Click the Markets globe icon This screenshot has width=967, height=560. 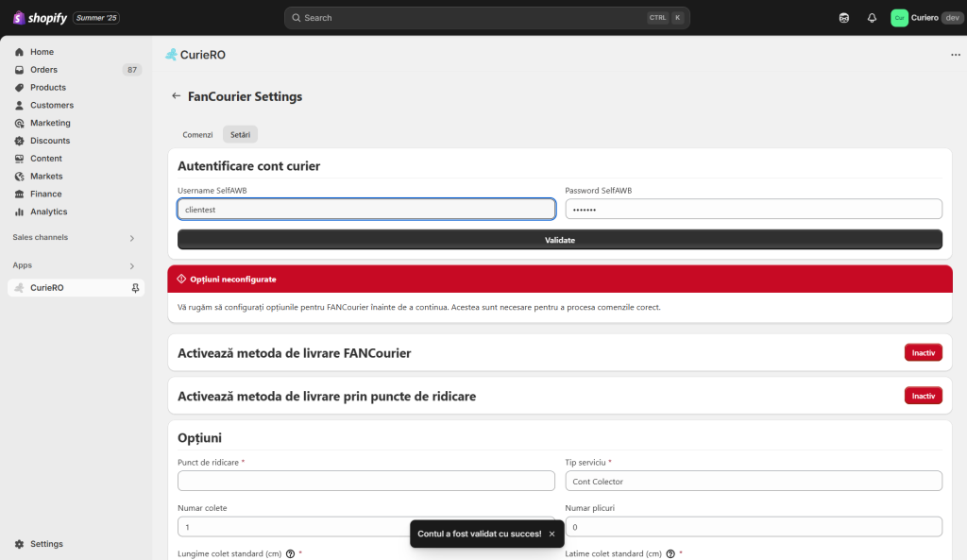[x=19, y=177]
